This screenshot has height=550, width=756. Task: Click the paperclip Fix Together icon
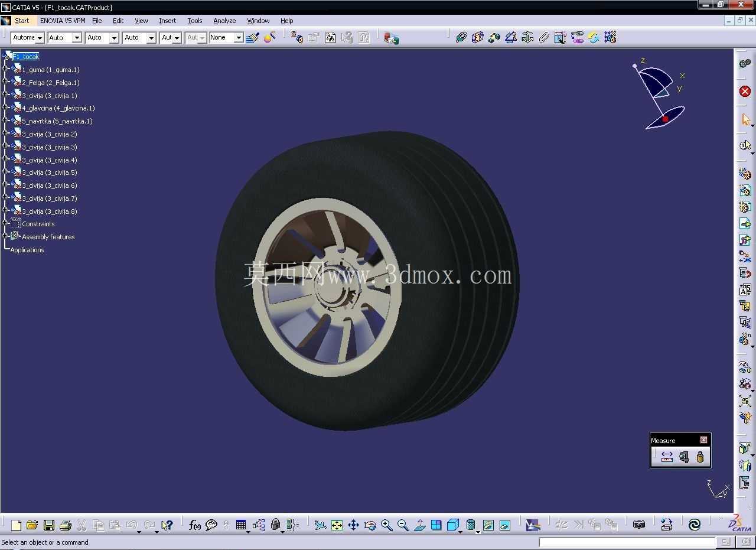pos(544,38)
